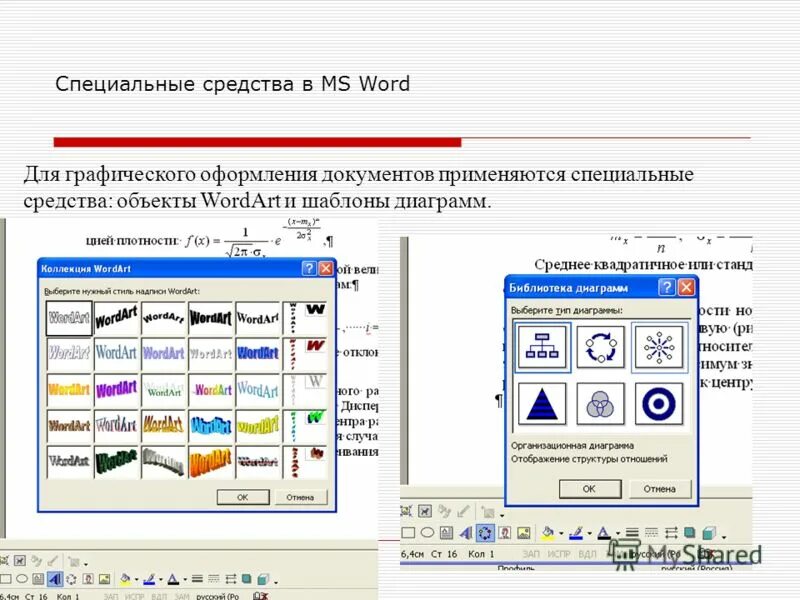Open Clip Art icon in left window

click(88, 579)
